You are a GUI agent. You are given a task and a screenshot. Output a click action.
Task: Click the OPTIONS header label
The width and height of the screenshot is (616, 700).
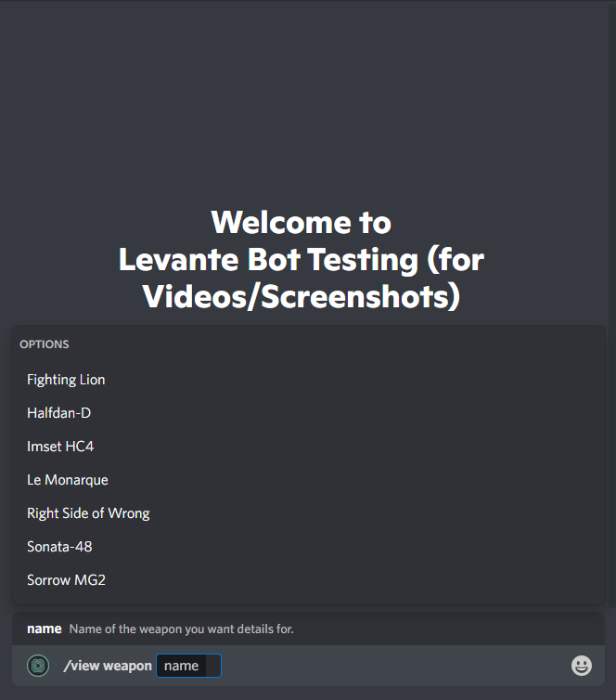(45, 344)
